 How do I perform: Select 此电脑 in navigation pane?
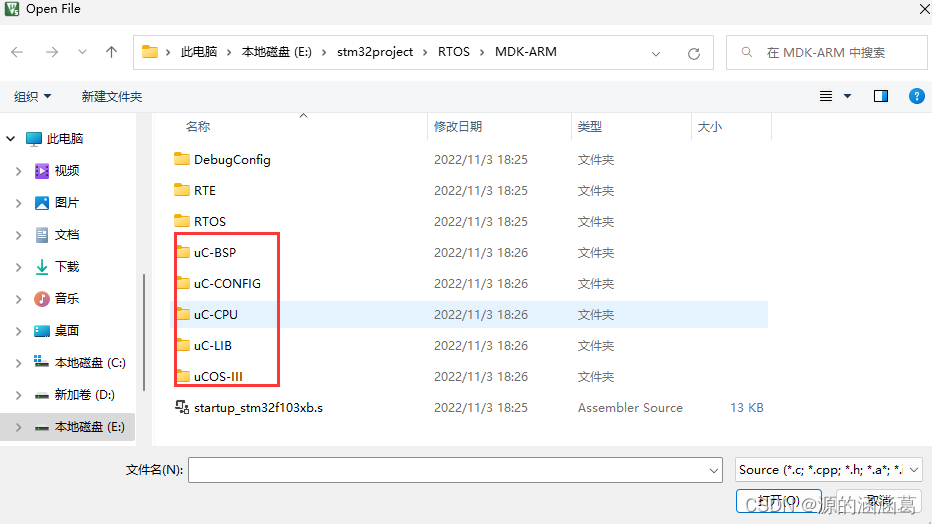pyautogui.click(x=65, y=138)
